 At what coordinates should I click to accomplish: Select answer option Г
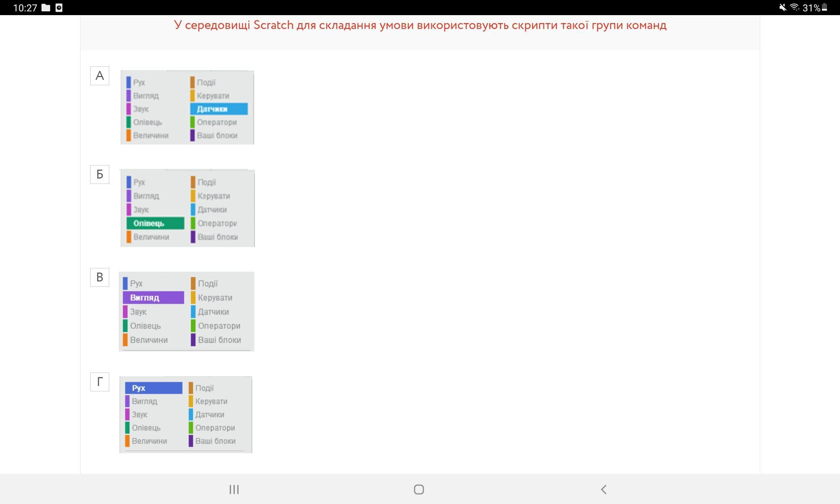pyautogui.click(x=100, y=382)
